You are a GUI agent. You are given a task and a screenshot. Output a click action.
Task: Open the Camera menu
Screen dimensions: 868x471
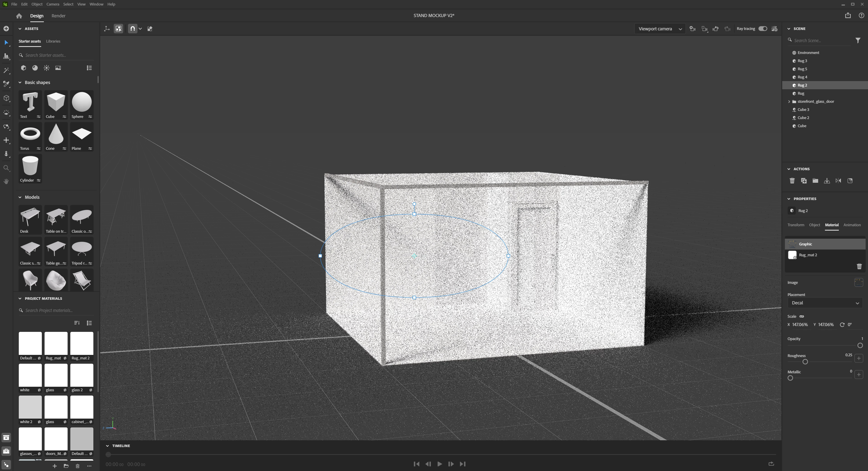click(x=52, y=4)
